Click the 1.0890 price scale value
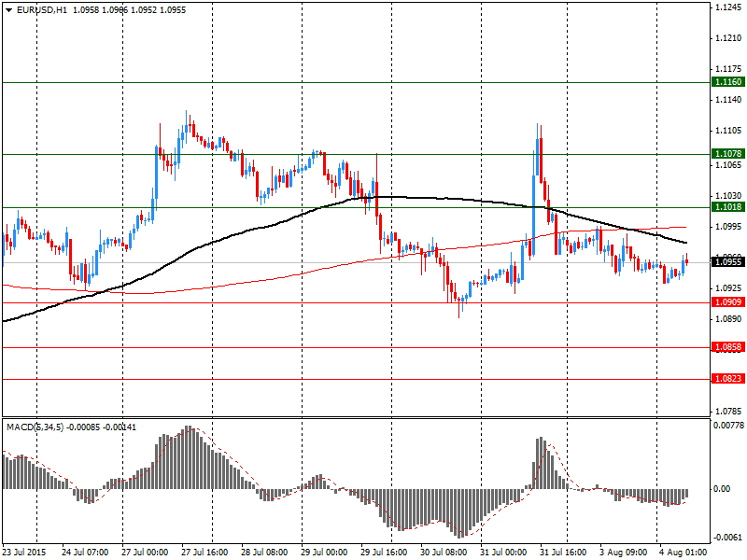 (x=728, y=318)
